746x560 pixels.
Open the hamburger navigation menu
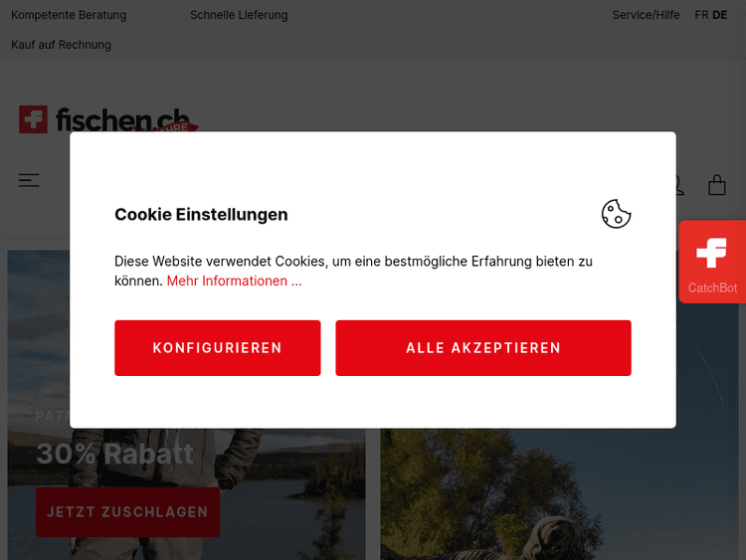tap(29, 180)
